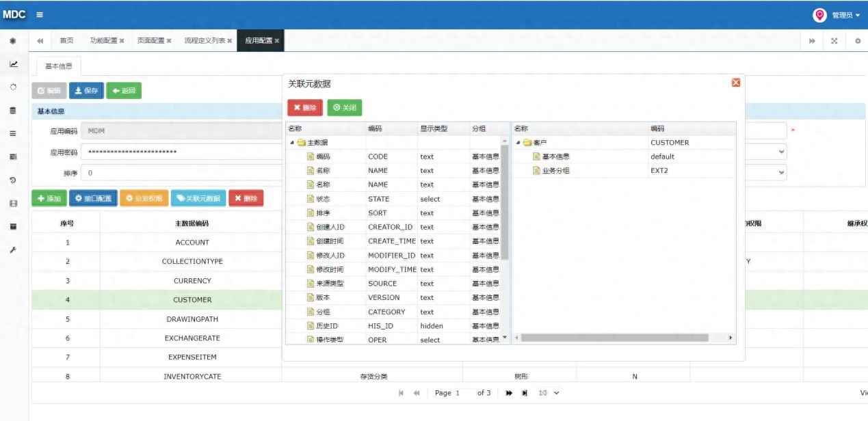Image resolution: width=868 pixels, height=421 pixels.
Task: Select the CODE row in left tree
Action: pyautogui.click(x=394, y=157)
